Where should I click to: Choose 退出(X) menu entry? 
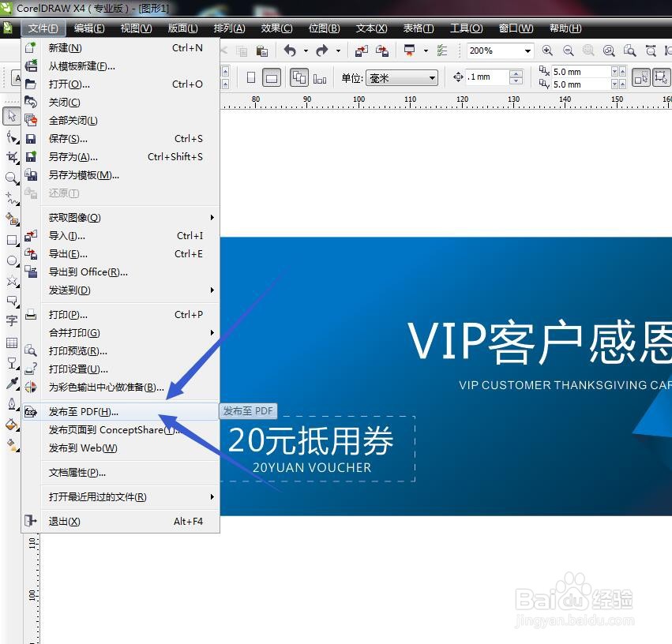tap(121, 521)
